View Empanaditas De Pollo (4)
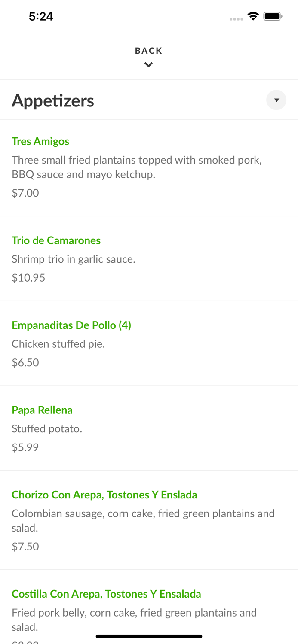The height and width of the screenshot is (644, 298). coord(71,325)
